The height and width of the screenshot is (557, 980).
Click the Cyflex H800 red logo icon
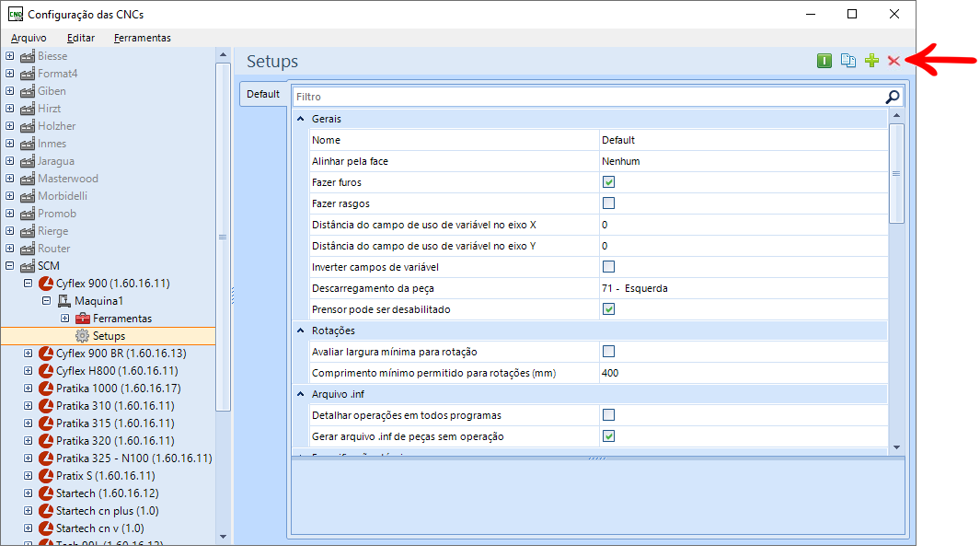pos(46,371)
